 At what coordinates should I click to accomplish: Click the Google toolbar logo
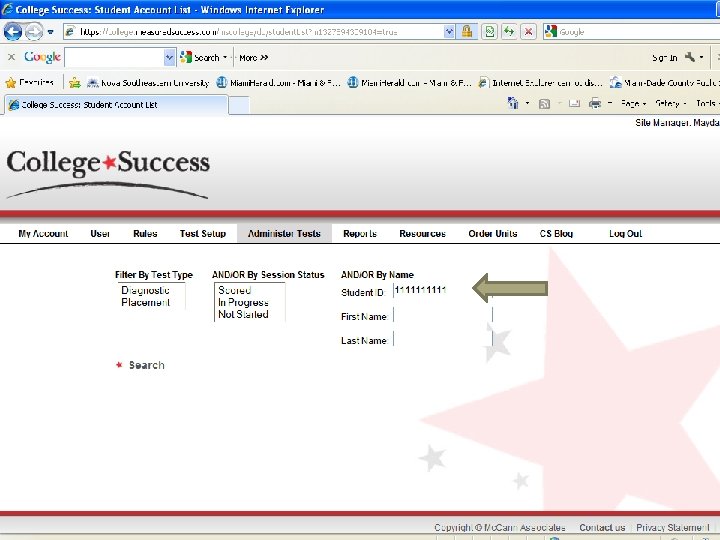[x=42, y=57]
